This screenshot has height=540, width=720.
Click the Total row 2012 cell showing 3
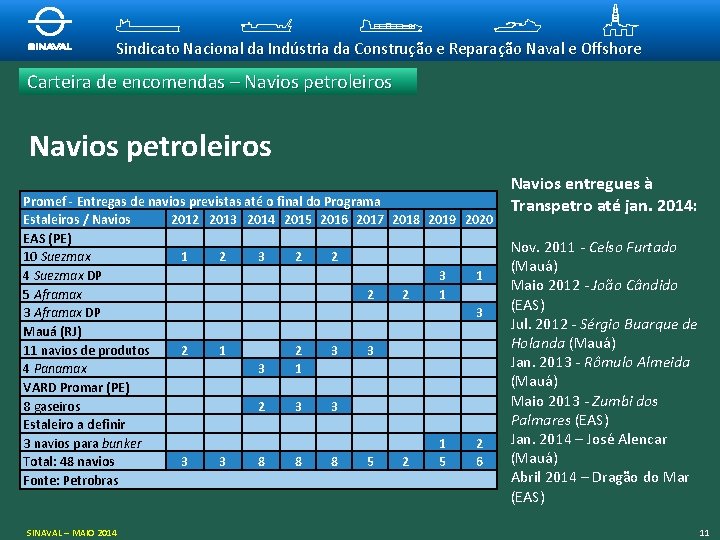185,461
